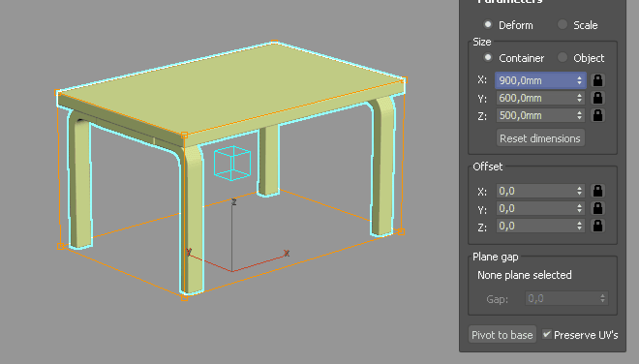Image resolution: width=639 pixels, height=364 pixels.
Task: Toggle the lock icon for Offset X
Action: [597, 191]
